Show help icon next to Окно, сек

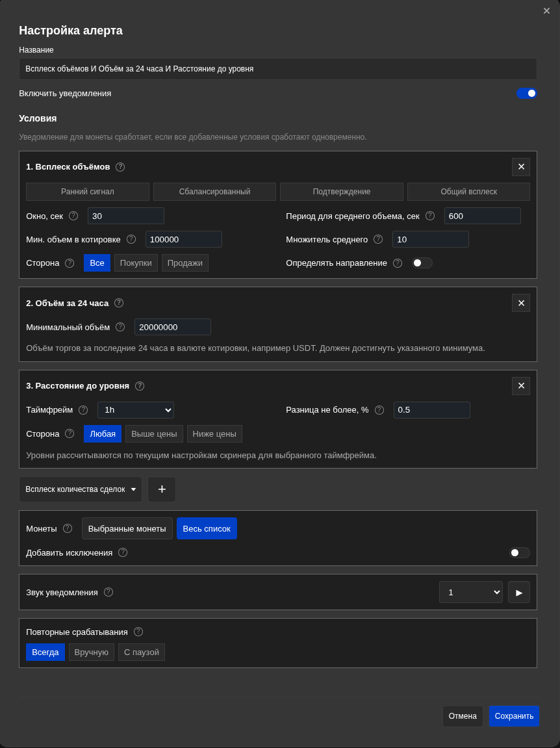pos(73,216)
